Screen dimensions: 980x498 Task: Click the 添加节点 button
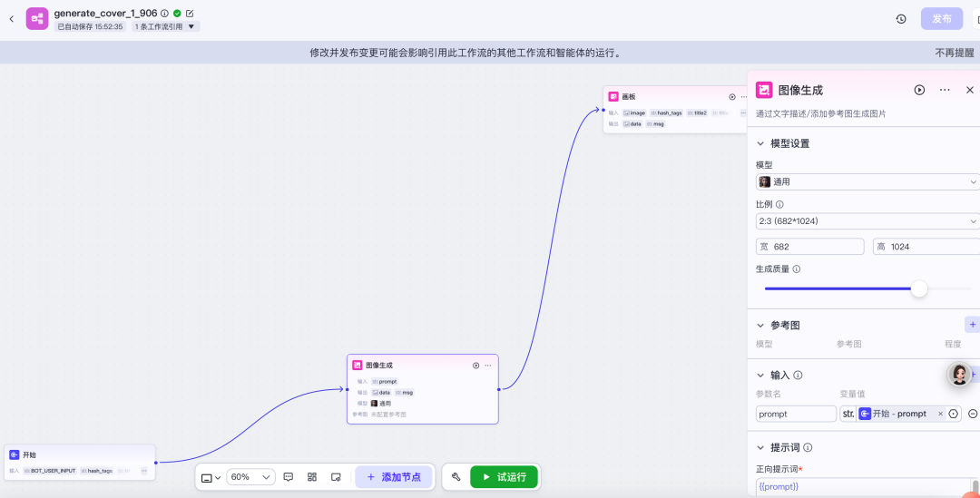tap(394, 476)
